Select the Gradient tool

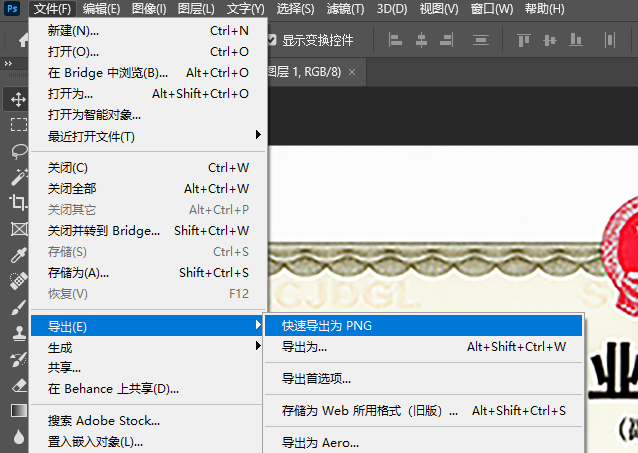19,411
